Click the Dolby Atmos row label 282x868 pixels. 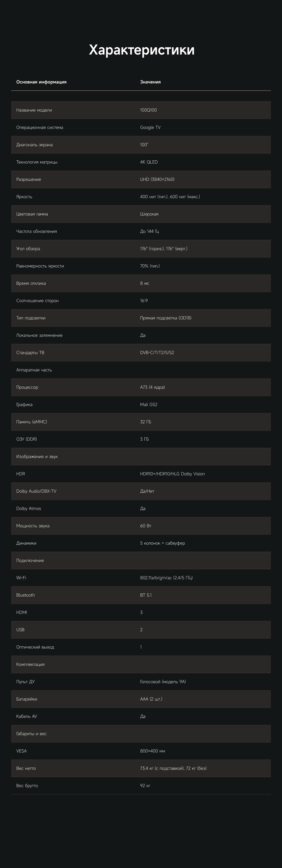pyautogui.click(x=29, y=508)
